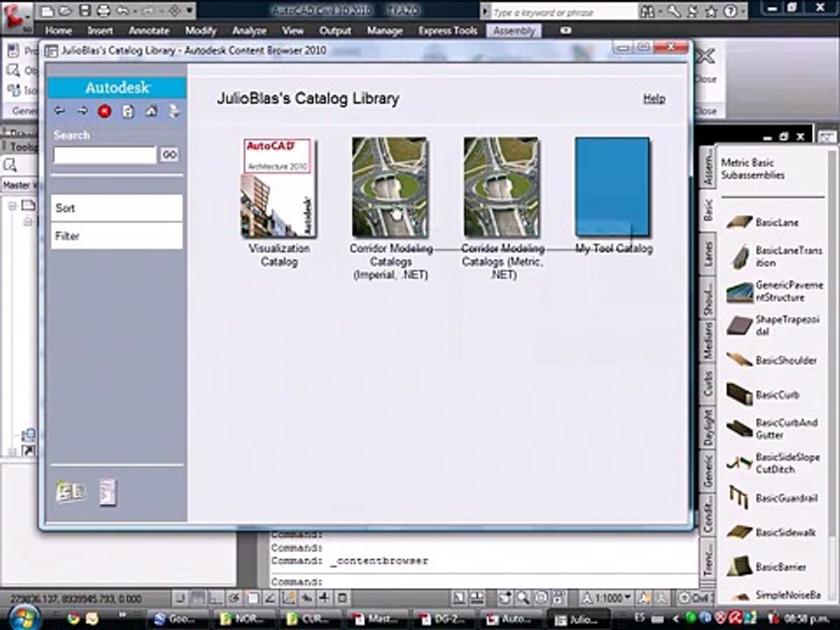Open the Visualization Catalog thumbnail
The width and height of the screenshot is (840, 630).
279,187
